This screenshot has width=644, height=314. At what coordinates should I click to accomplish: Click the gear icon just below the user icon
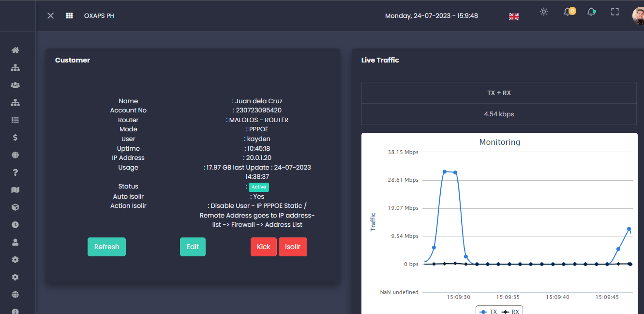(x=15, y=260)
